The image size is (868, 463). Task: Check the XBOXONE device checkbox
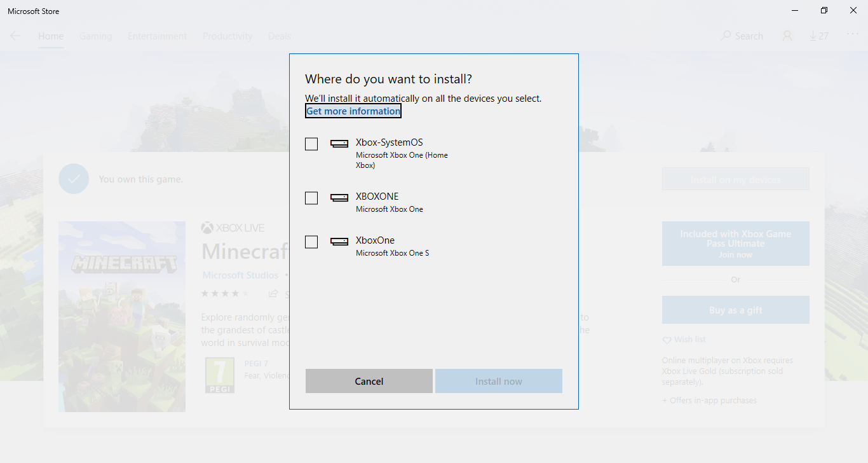(311, 198)
